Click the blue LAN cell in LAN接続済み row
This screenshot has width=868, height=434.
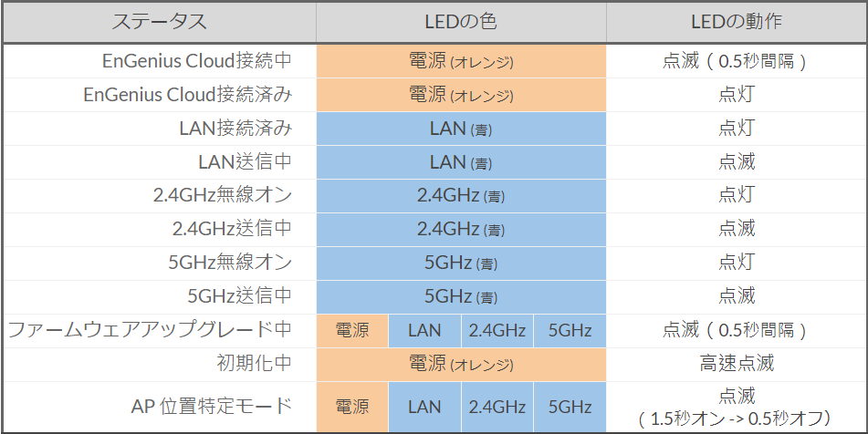(461, 129)
